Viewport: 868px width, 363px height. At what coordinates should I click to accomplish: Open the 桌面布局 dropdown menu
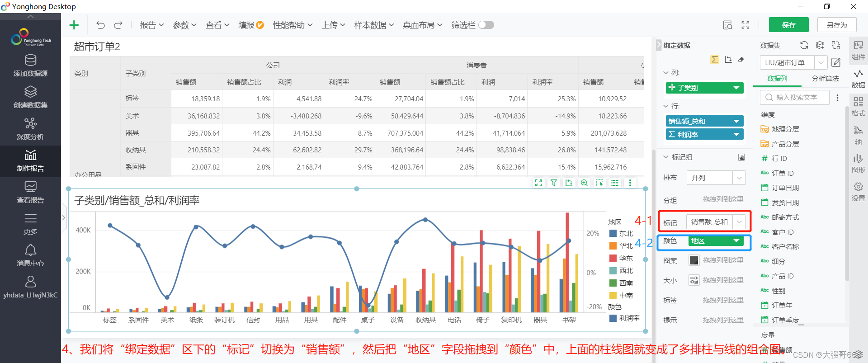click(x=422, y=25)
